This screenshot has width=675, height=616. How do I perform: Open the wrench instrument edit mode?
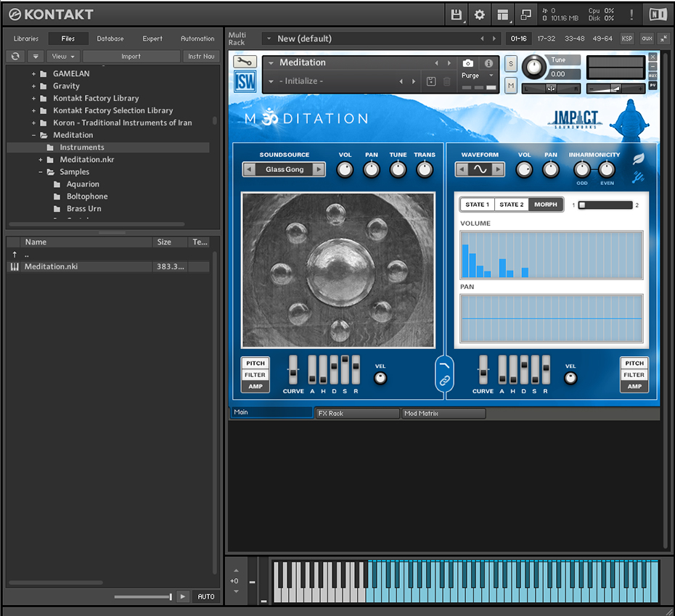point(245,62)
